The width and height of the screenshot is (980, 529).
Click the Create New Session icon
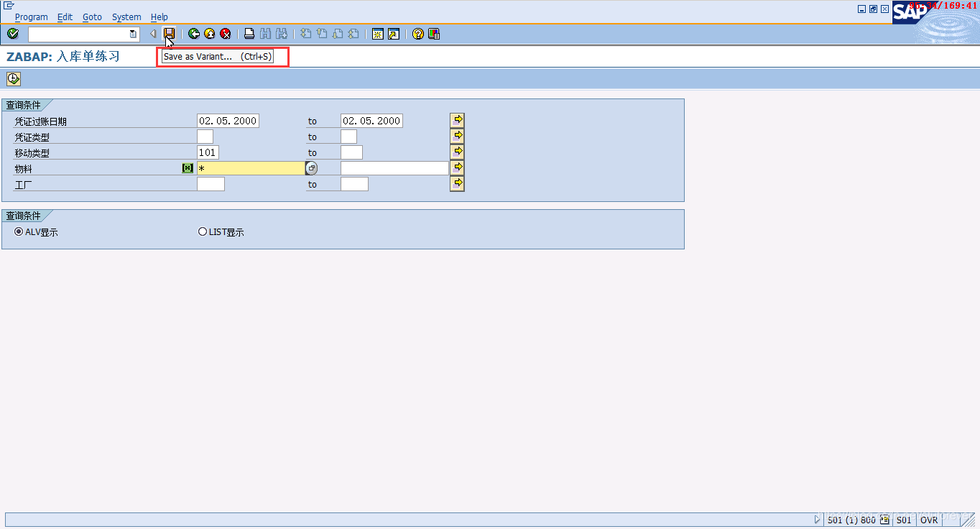point(378,34)
